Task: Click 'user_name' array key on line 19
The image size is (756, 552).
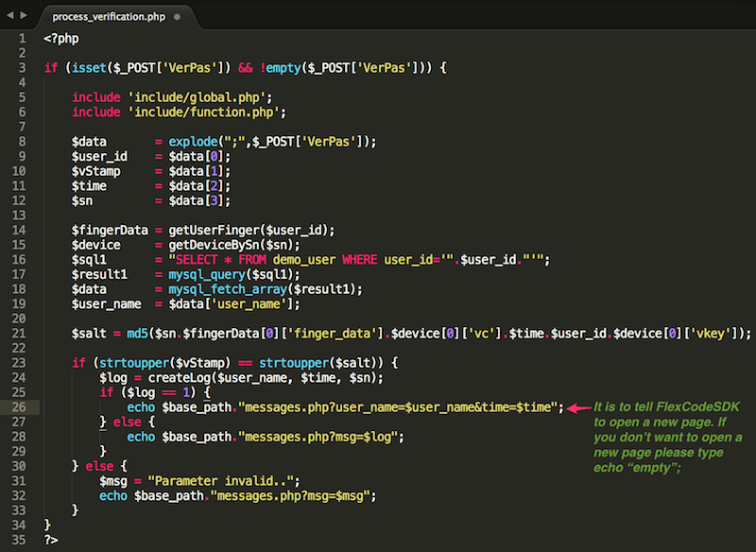Action: click(x=249, y=304)
